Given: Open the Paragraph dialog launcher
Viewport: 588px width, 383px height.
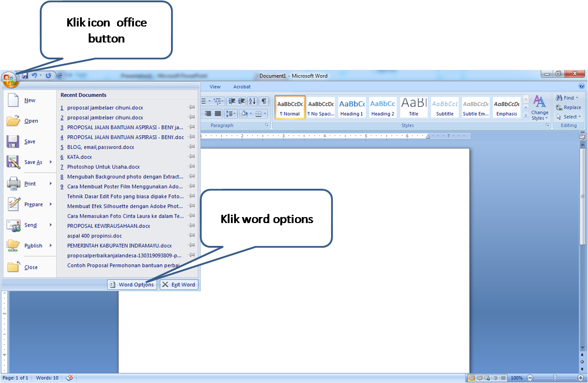Looking at the screenshot, I should [267, 125].
